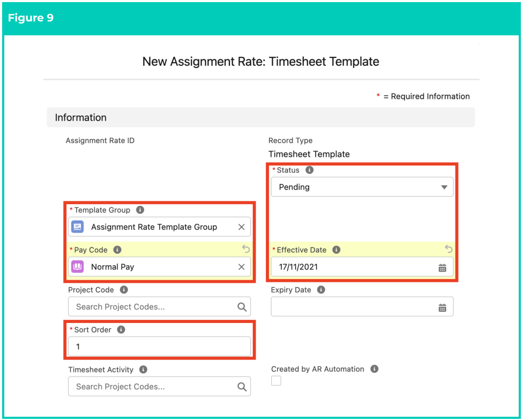523x420 pixels.
Task: Click the 'Assignment Rate ID' label
Action: (x=100, y=141)
